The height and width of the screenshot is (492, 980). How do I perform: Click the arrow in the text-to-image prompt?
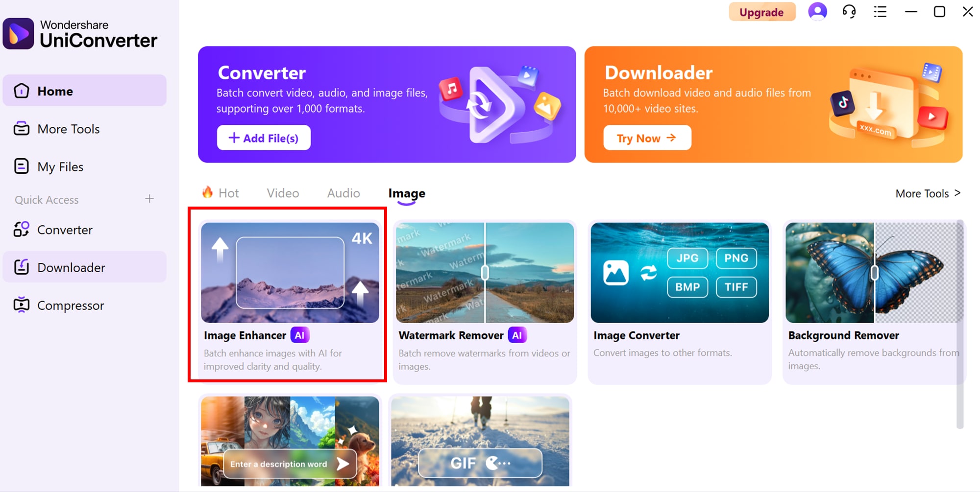(x=343, y=464)
